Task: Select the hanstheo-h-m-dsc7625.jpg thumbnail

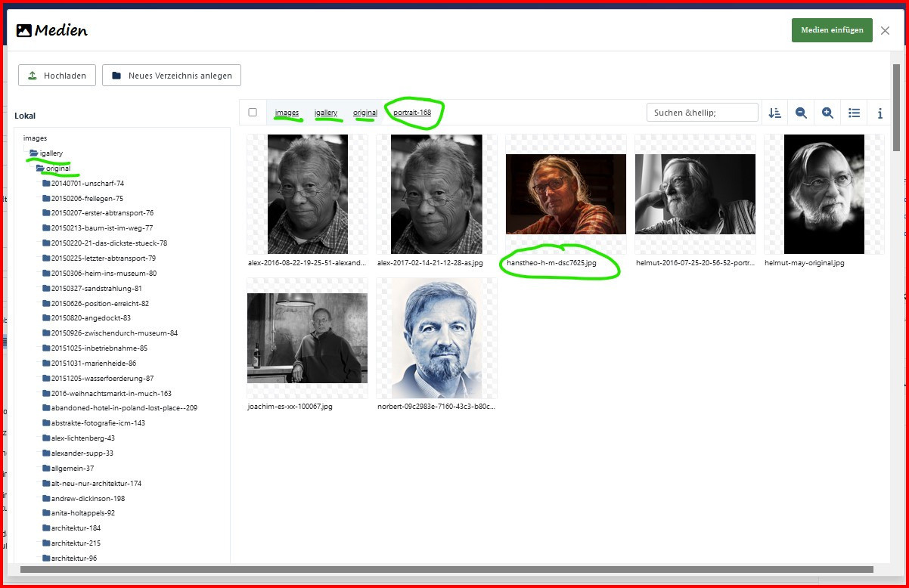Action: click(x=566, y=194)
